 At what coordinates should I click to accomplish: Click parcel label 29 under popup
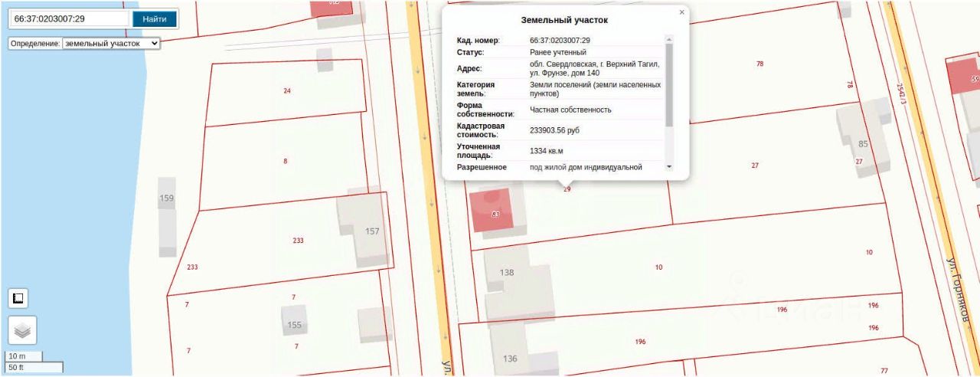click(x=567, y=188)
